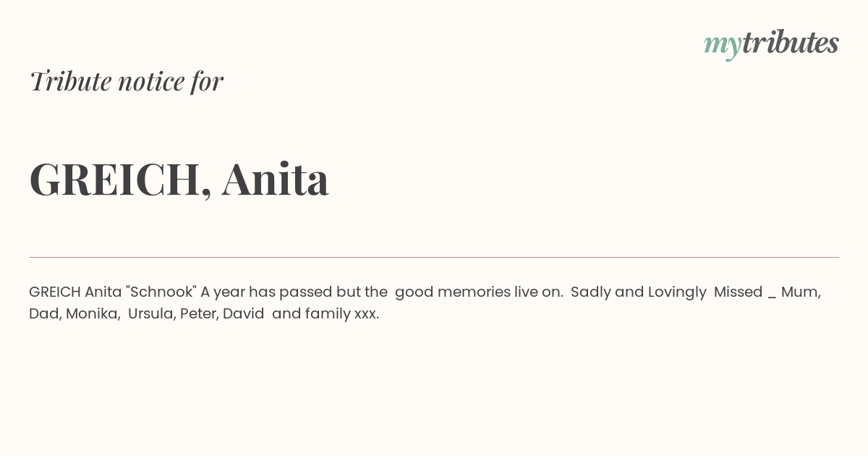Click the mytributes logo

point(771,44)
